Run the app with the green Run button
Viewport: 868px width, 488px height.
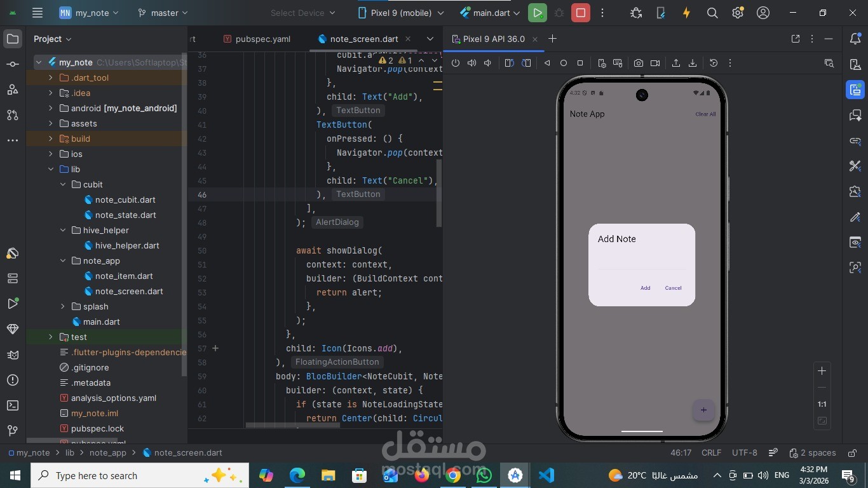(537, 13)
